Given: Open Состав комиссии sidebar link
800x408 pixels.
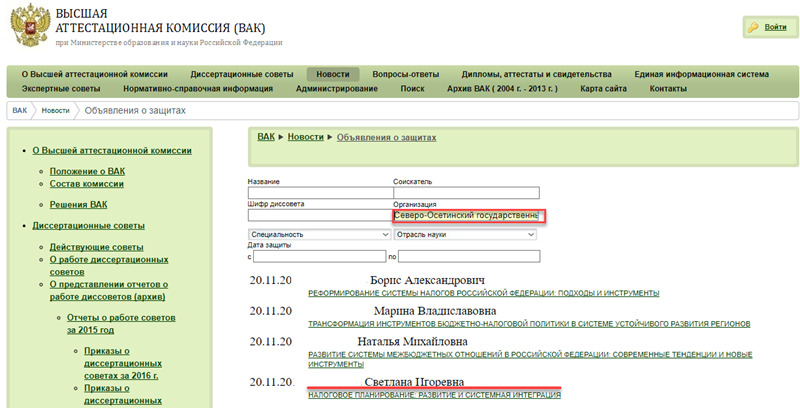Looking at the screenshot, I should pyautogui.click(x=86, y=184).
